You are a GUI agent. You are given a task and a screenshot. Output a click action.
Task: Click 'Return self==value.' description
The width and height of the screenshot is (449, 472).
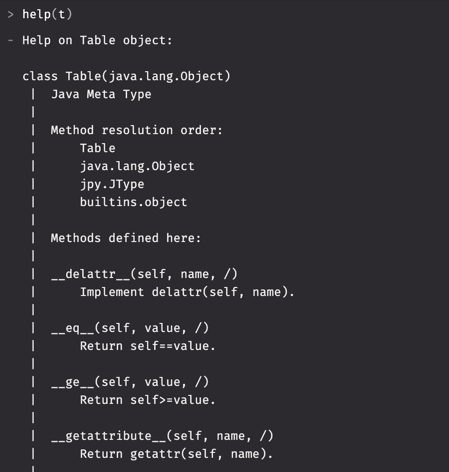(148, 346)
